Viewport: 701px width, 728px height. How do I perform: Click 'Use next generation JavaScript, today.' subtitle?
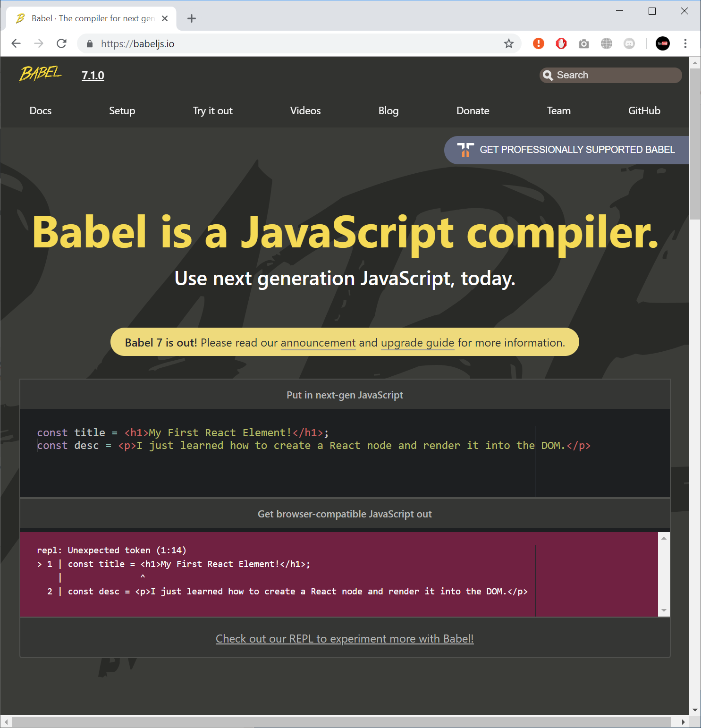click(x=345, y=279)
